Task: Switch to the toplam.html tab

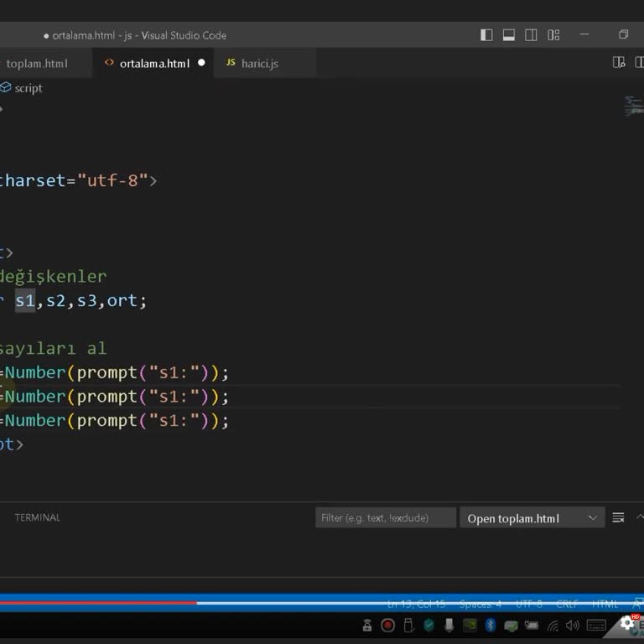Action: [x=37, y=64]
